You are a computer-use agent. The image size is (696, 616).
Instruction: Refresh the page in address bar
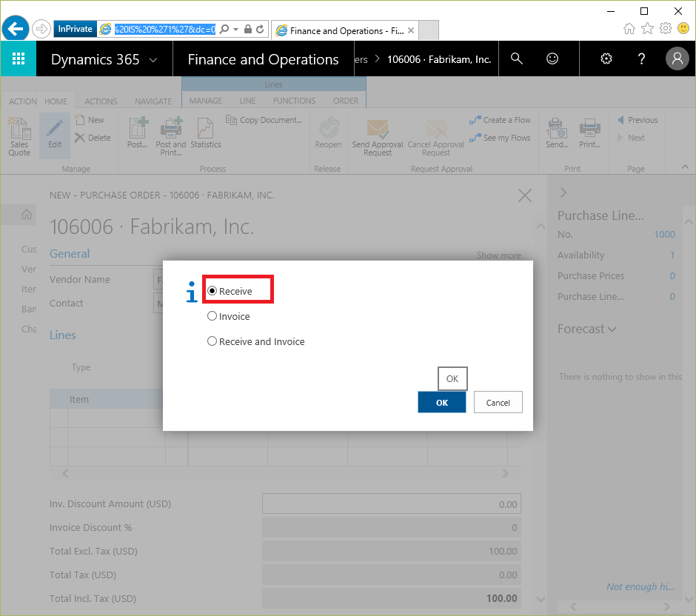(x=260, y=30)
